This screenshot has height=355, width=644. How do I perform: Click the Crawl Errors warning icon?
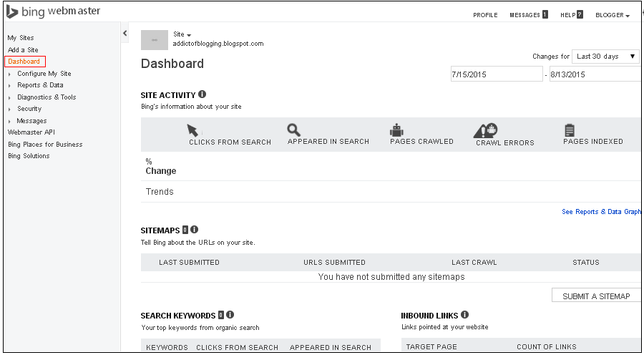point(485,131)
